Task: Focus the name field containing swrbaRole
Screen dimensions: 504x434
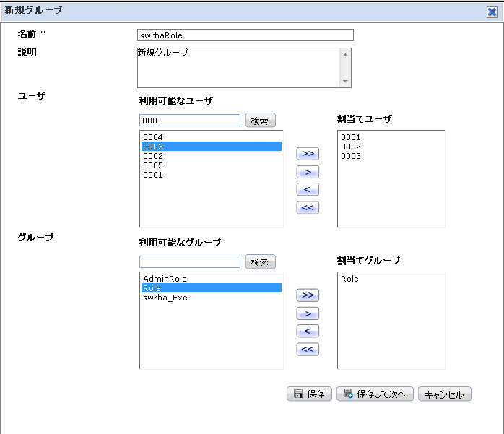Action: pos(246,35)
